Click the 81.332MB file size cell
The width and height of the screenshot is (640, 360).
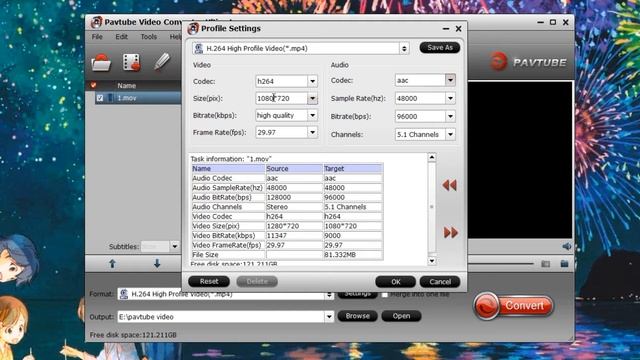[x=353, y=255]
